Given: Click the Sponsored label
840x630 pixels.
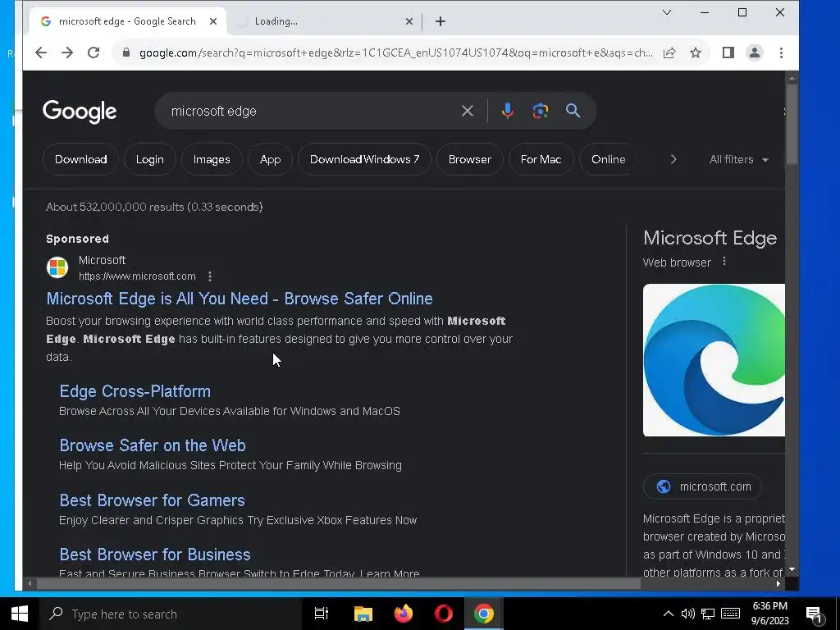Looking at the screenshot, I should pyautogui.click(x=77, y=239).
